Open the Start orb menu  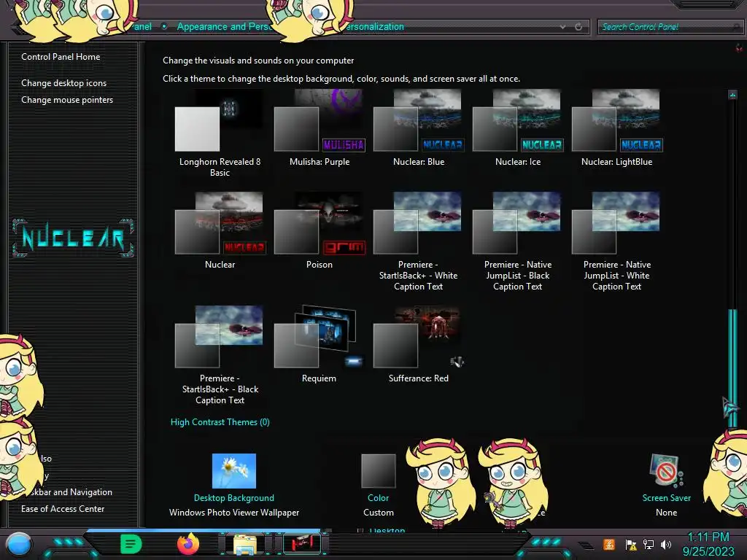[x=19, y=544]
